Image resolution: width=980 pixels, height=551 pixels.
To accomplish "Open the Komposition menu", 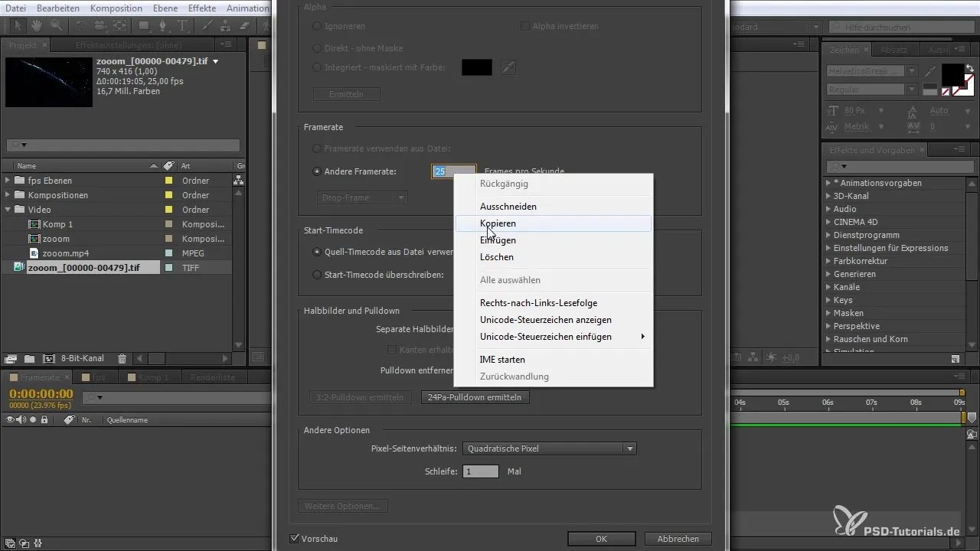I will click(116, 8).
